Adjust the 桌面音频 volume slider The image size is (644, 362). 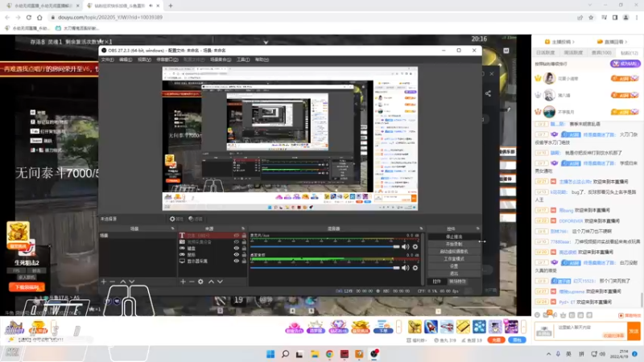tap(325, 268)
